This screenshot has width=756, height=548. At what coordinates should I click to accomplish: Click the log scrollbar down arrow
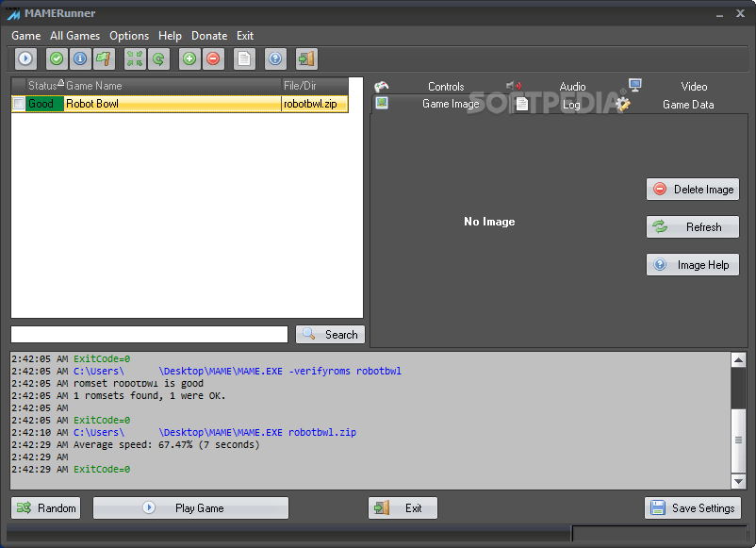point(738,481)
